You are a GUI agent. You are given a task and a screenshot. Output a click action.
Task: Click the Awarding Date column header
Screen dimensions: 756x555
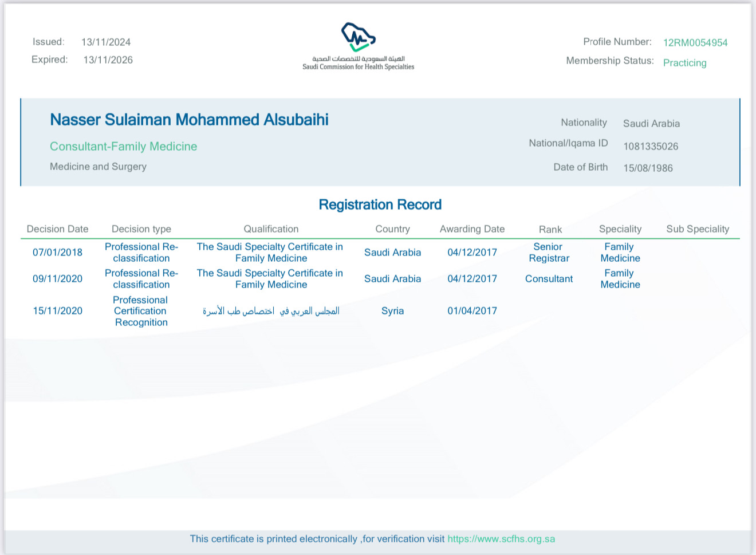472,229
